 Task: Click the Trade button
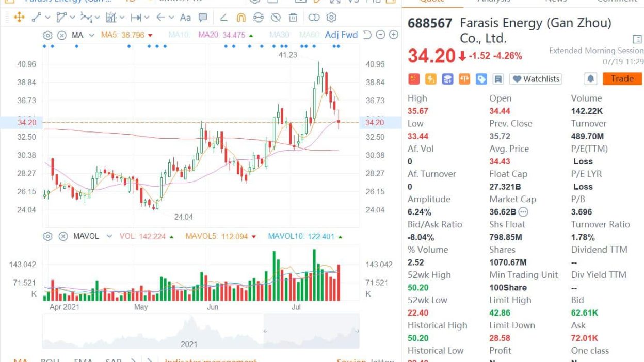(622, 79)
